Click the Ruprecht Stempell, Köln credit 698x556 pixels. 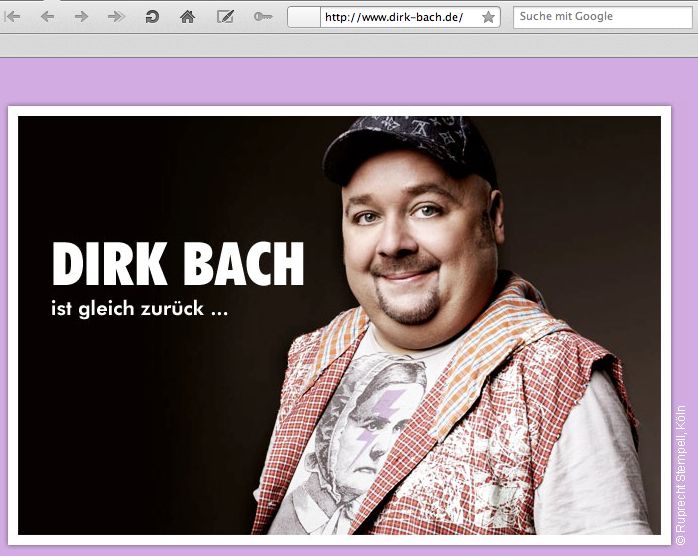(680, 475)
